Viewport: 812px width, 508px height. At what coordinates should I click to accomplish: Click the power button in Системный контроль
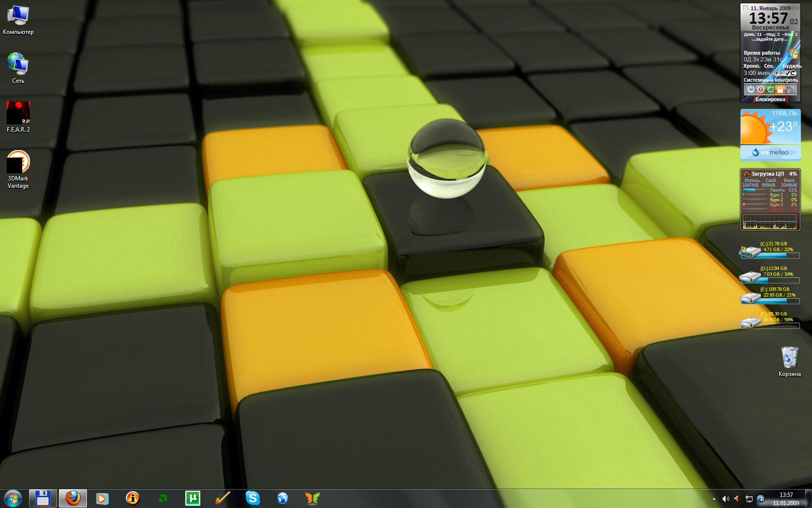click(x=750, y=90)
